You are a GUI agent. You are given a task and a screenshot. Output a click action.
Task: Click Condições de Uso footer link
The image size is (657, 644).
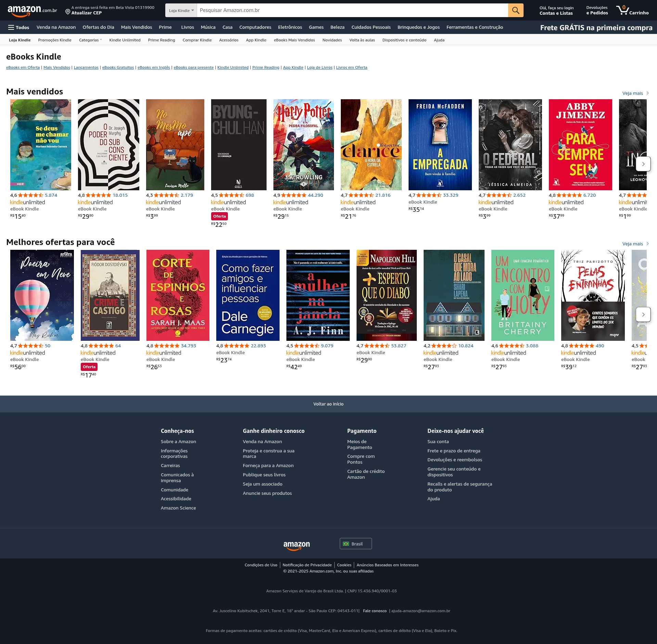[x=261, y=565]
